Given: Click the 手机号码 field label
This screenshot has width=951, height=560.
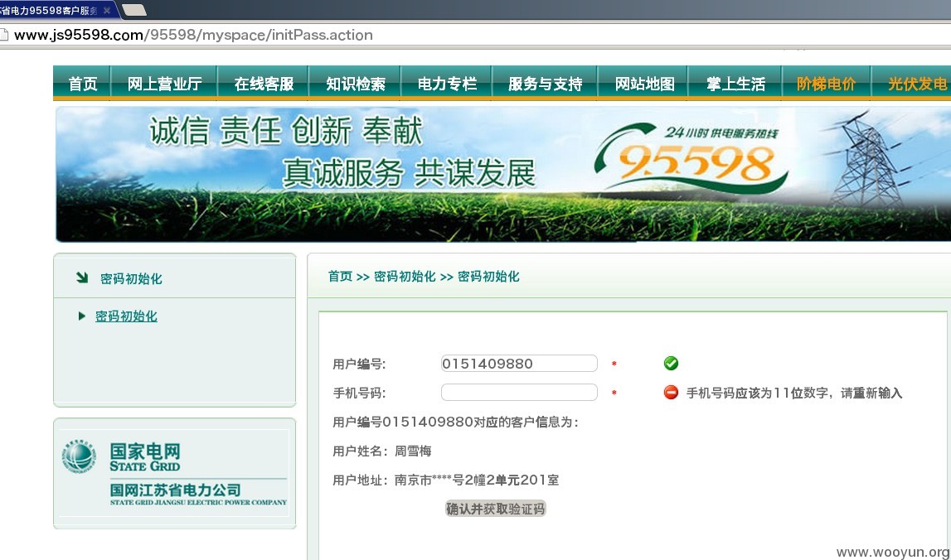Looking at the screenshot, I should (x=359, y=393).
